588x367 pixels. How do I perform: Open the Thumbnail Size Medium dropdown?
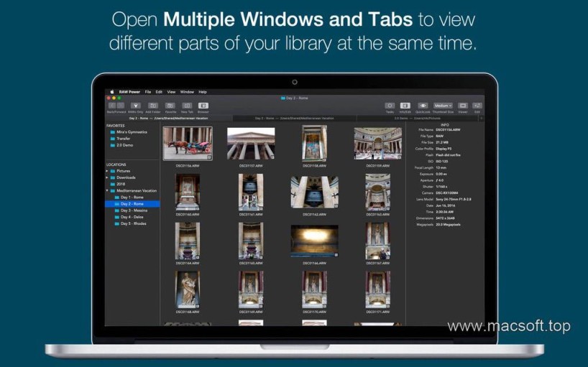pyautogui.click(x=443, y=106)
